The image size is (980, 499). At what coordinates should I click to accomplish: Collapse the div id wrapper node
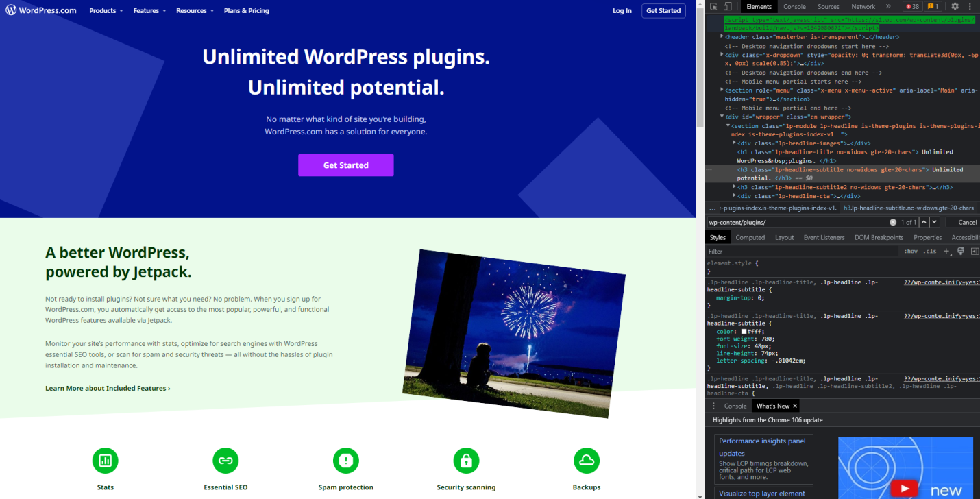[x=722, y=117]
